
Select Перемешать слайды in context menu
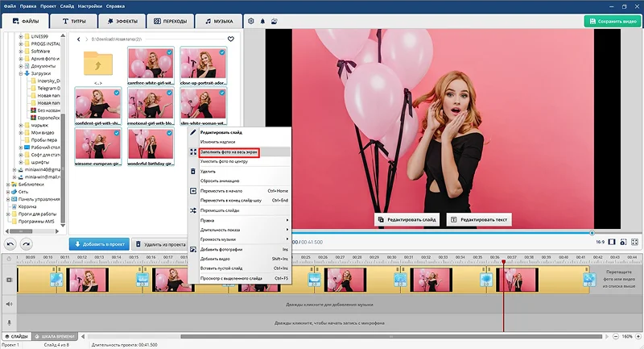click(x=239, y=210)
